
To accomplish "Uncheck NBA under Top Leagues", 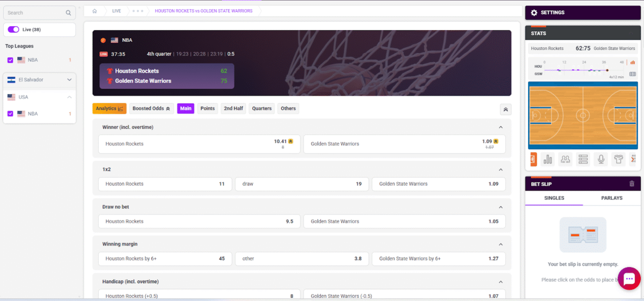I will (10, 60).
